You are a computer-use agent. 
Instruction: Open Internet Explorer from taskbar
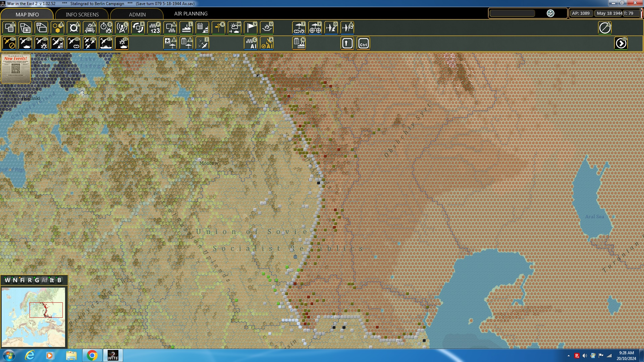click(30, 355)
